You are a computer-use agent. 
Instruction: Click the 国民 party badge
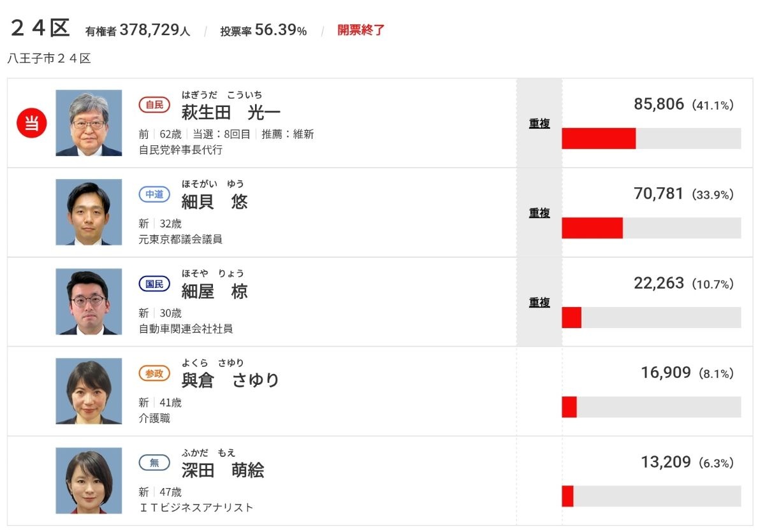tap(154, 284)
